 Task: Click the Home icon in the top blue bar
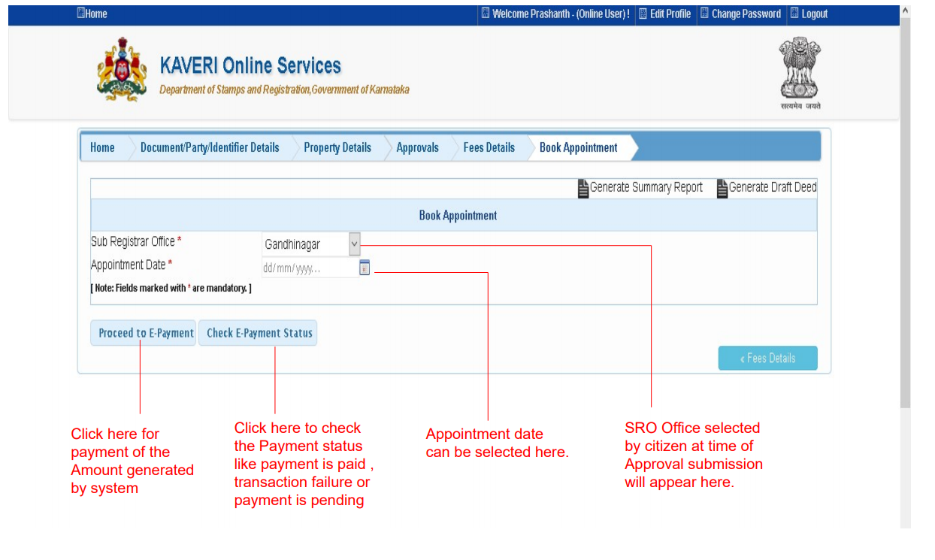coord(80,13)
